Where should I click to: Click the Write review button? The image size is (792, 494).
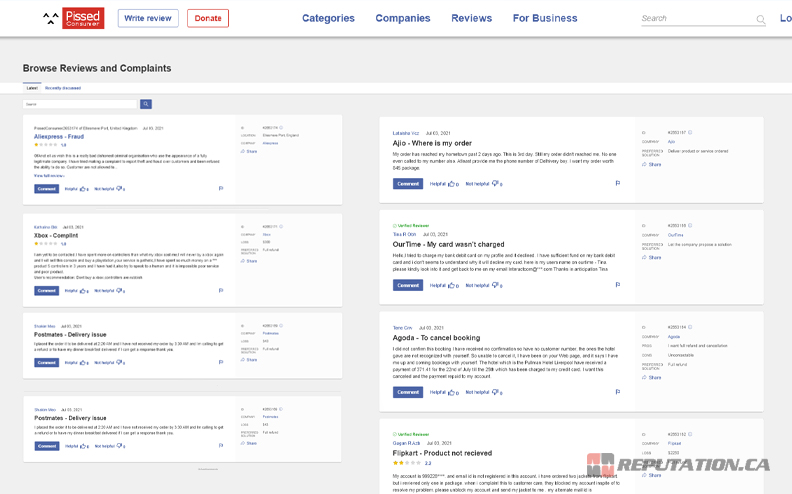(148, 18)
